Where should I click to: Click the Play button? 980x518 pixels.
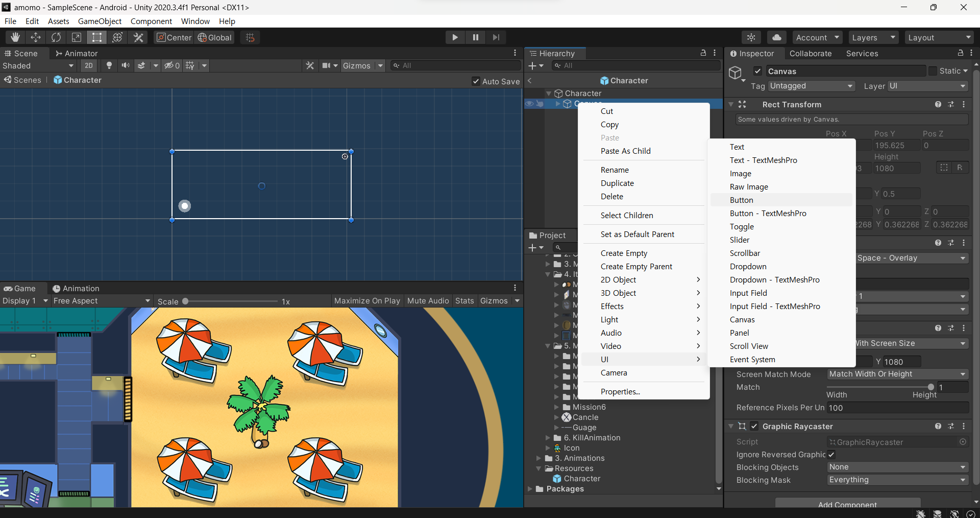tap(455, 37)
